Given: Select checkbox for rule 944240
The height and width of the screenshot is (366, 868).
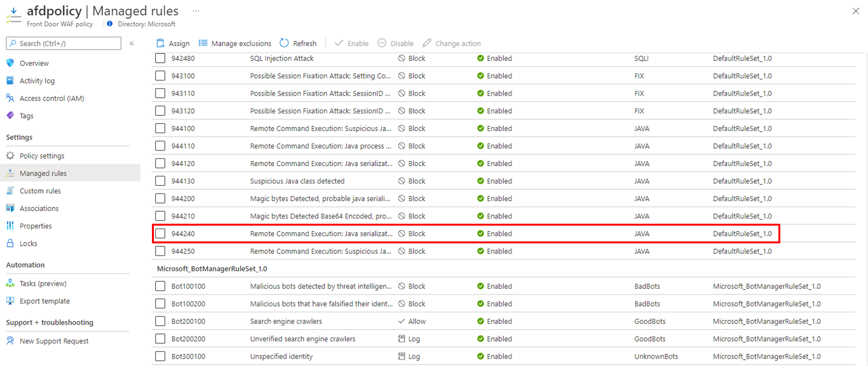Looking at the screenshot, I should (x=160, y=233).
